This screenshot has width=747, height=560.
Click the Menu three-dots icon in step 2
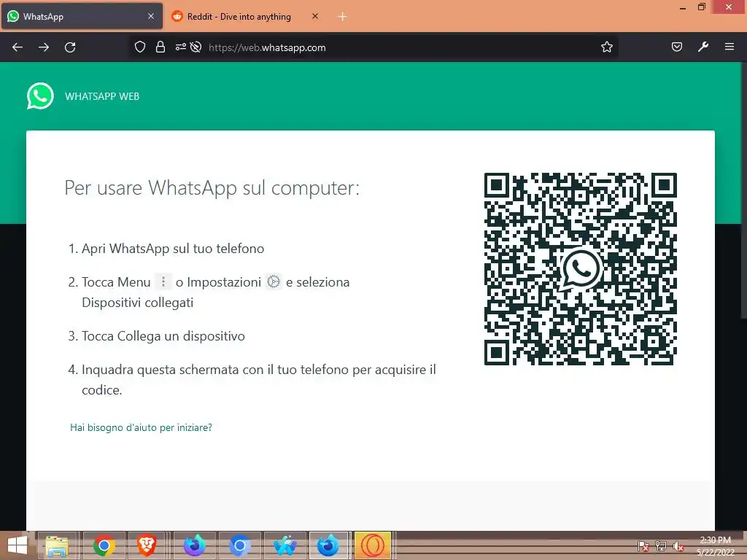163,281
